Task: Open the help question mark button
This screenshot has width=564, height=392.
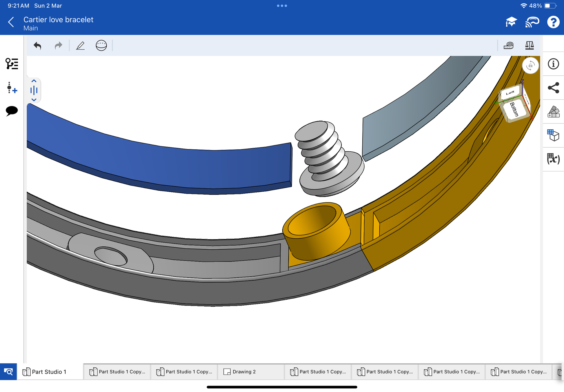Action: click(x=553, y=22)
